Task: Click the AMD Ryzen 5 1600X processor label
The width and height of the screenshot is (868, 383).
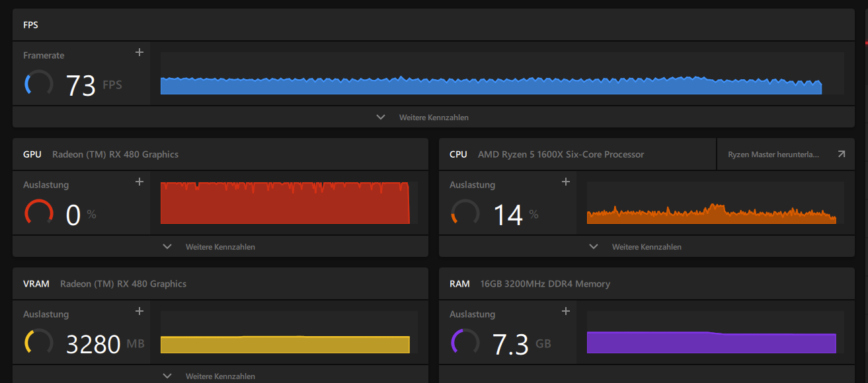Action: [x=561, y=154]
